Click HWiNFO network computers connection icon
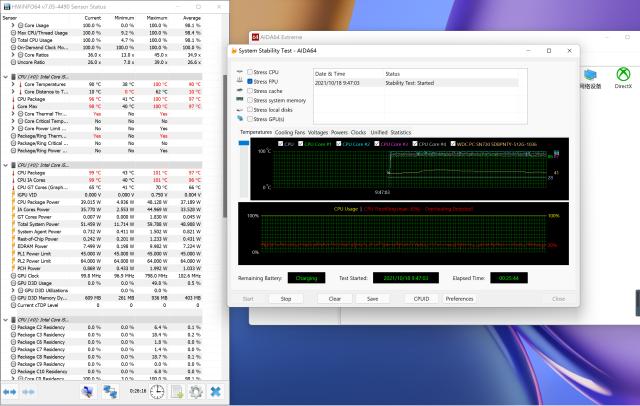This screenshot has height=406, width=640. (110, 392)
